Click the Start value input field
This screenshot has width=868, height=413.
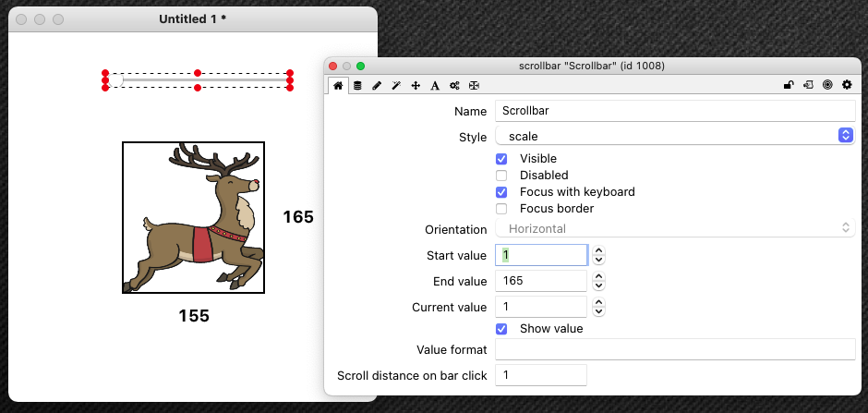tap(541, 255)
